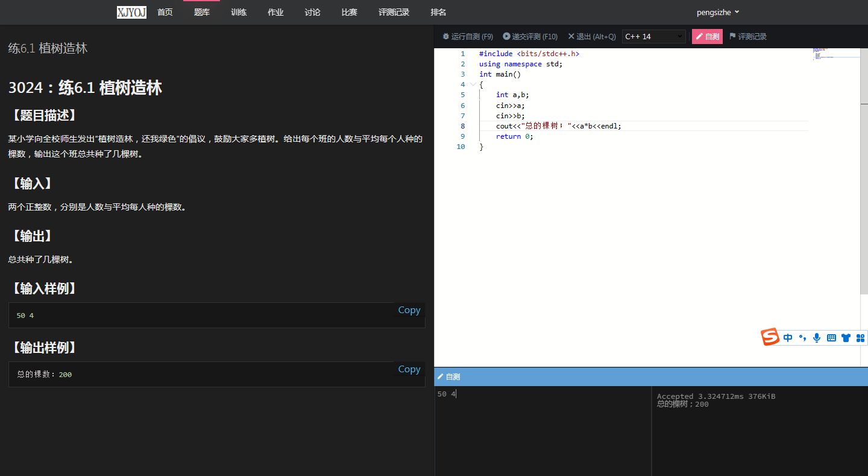Click the editor vertical scrollbar
This screenshot has width=868, height=476.
[864, 171]
